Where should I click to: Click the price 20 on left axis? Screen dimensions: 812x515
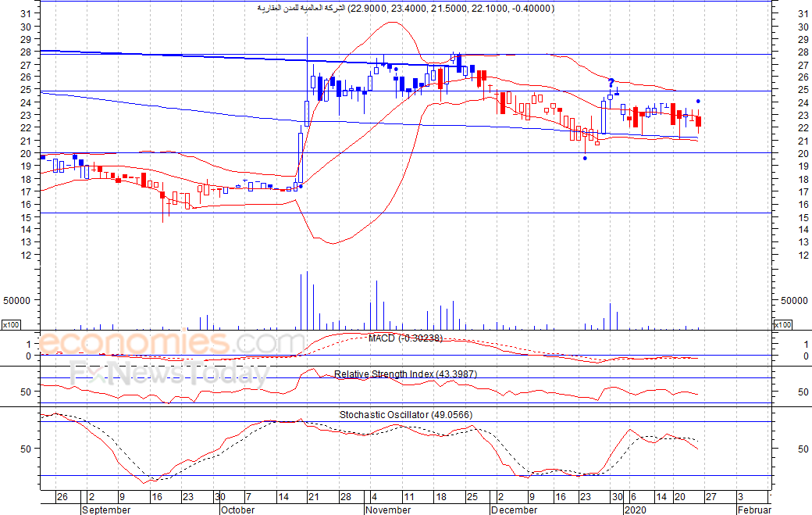(x=26, y=153)
